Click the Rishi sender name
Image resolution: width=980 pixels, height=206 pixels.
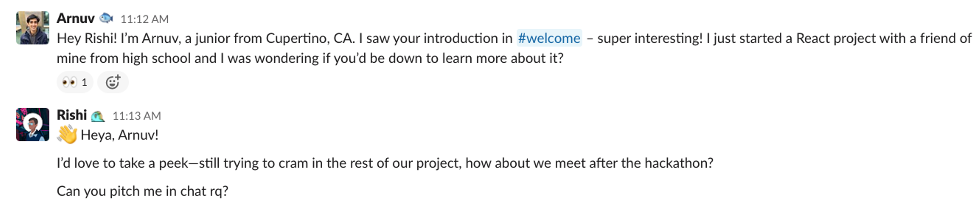pos(71,115)
